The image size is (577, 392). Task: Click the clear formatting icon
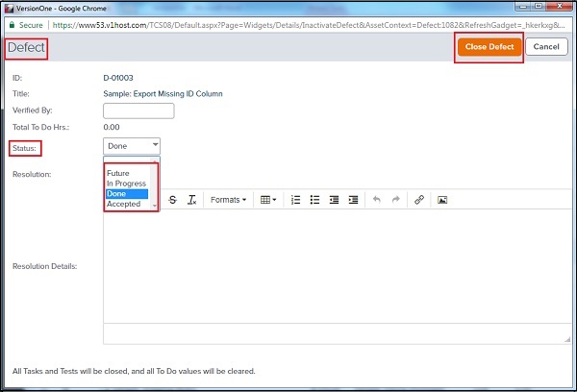tap(191, 200)
